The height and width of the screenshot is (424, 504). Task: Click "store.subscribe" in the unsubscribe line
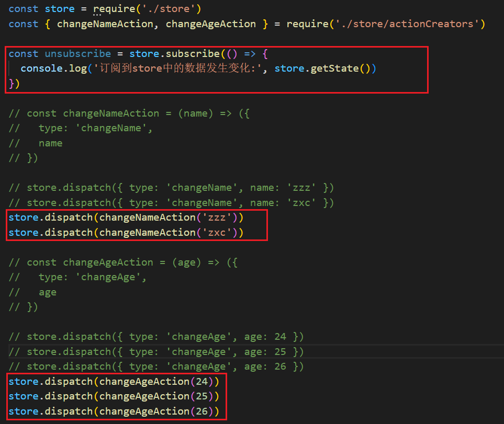174,54
